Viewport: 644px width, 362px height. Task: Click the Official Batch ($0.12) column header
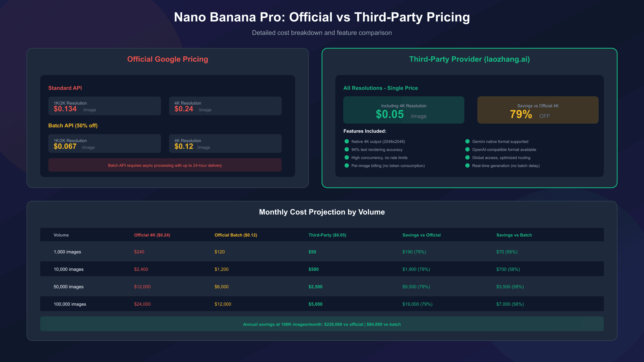236,235
